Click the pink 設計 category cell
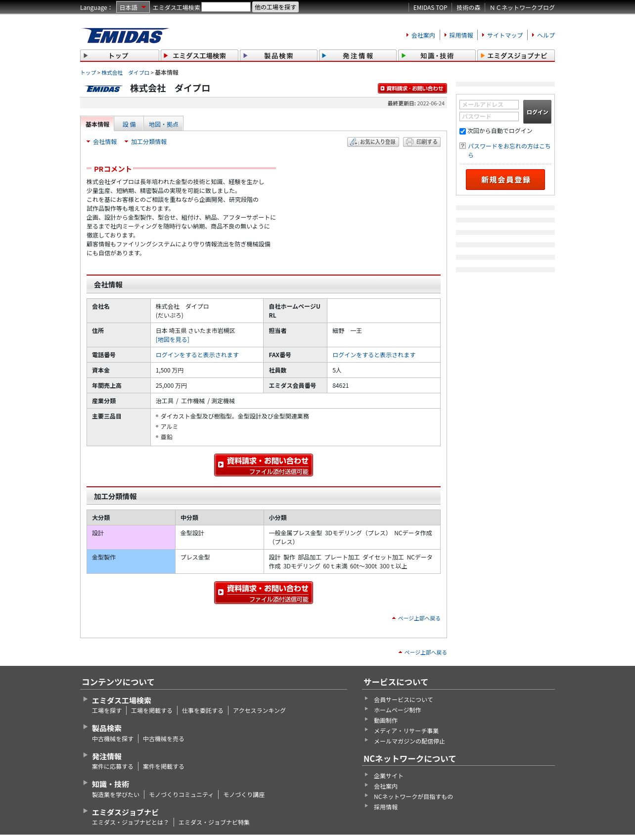This screenshot has height=840, width=635. 131,537
